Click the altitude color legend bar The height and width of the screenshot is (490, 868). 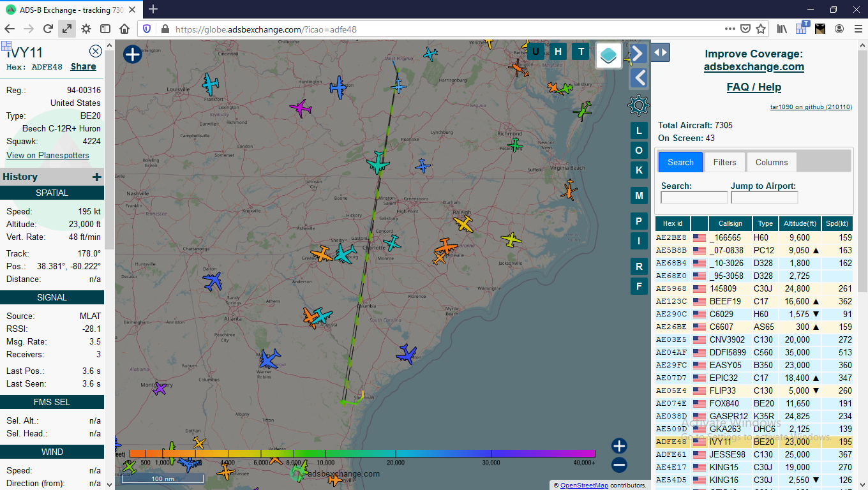(x=362, y=454)
